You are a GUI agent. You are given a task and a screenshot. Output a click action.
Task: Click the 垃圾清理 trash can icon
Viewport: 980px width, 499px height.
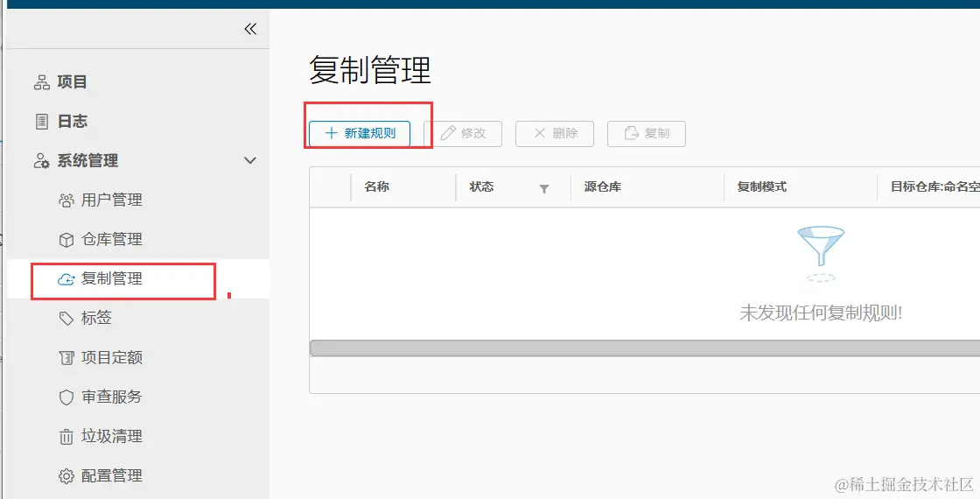66,437
